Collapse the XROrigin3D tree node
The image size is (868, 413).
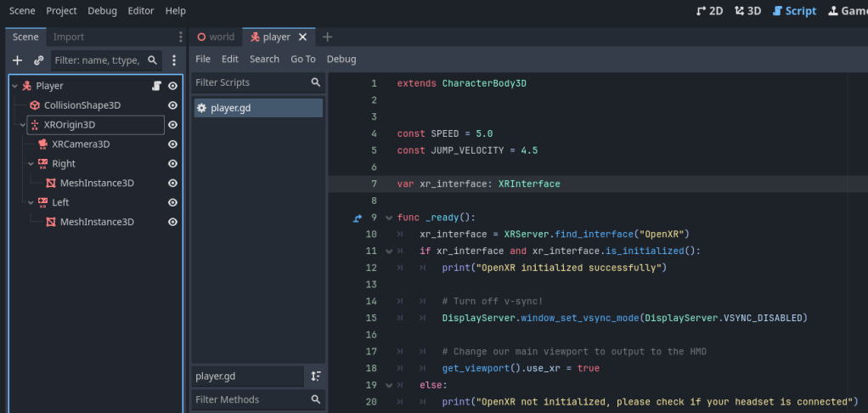(x=23, y=125)
